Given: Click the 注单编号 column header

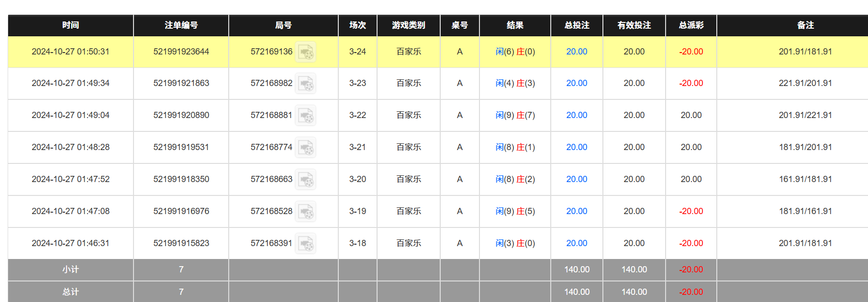Looking at the screenshot, I should pyautogui.click(x=181, y=25).
